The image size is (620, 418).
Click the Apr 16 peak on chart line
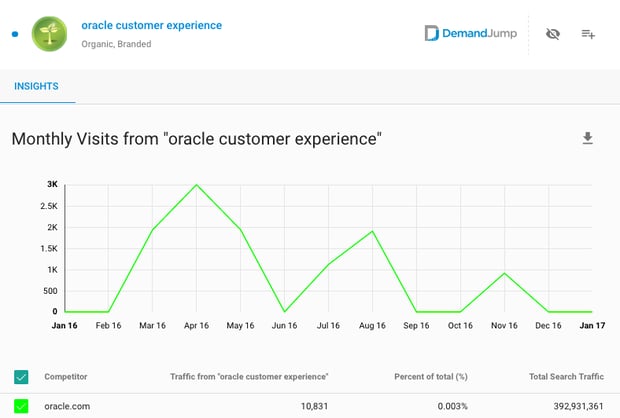(x=197, y=185)
